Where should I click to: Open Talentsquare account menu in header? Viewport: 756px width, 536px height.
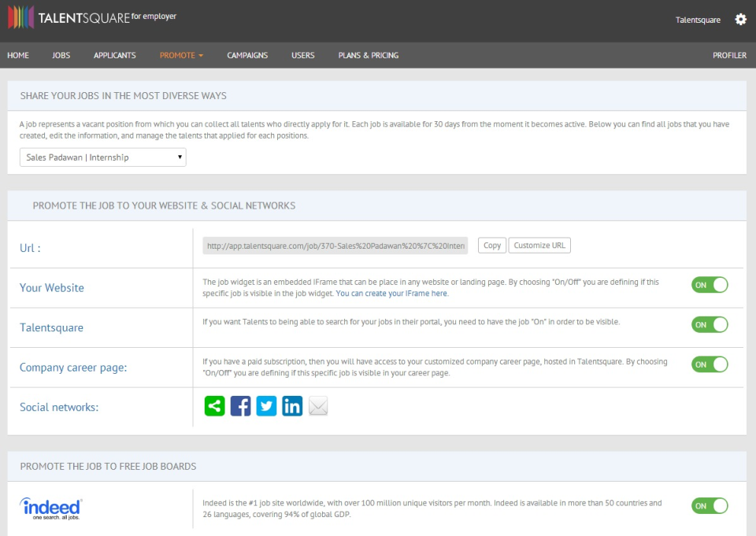click(x=698, y=20)
